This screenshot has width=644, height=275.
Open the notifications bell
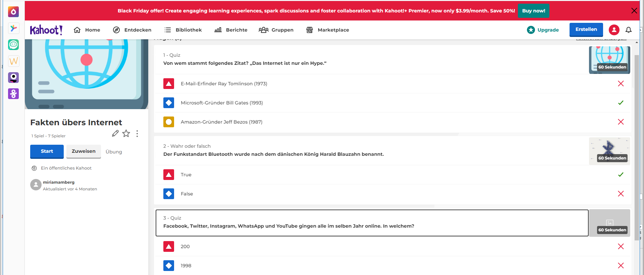point(628,30)
